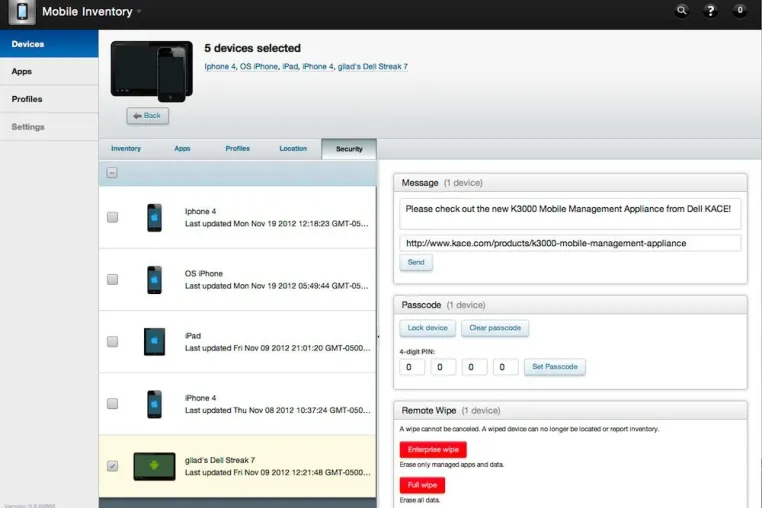Click the selected devices thumbnail image
This screenshot has height=508, width=762.
[152, 71]
